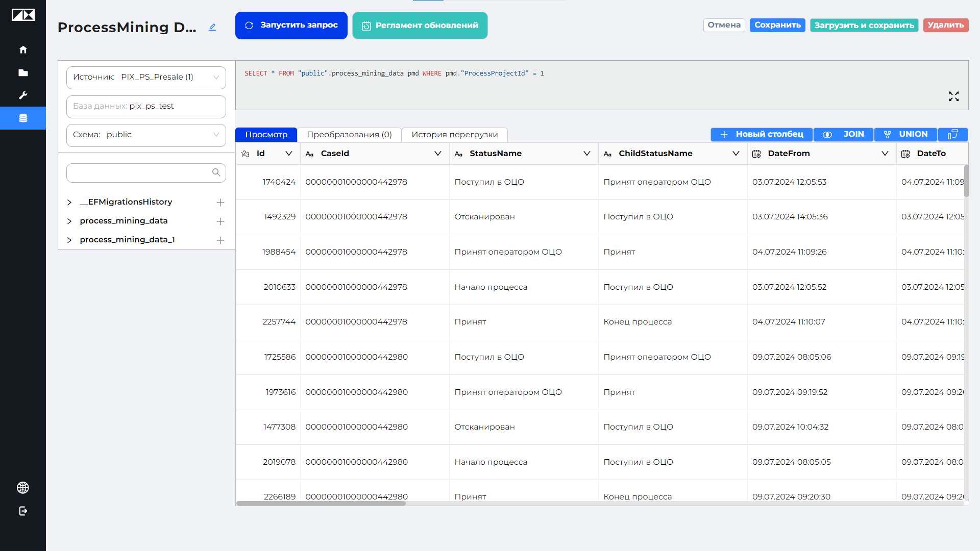The width and height of the screenshot is (980, 551).
Task: Expand the SQL editor to fullscreen
Action: point(953,96)
